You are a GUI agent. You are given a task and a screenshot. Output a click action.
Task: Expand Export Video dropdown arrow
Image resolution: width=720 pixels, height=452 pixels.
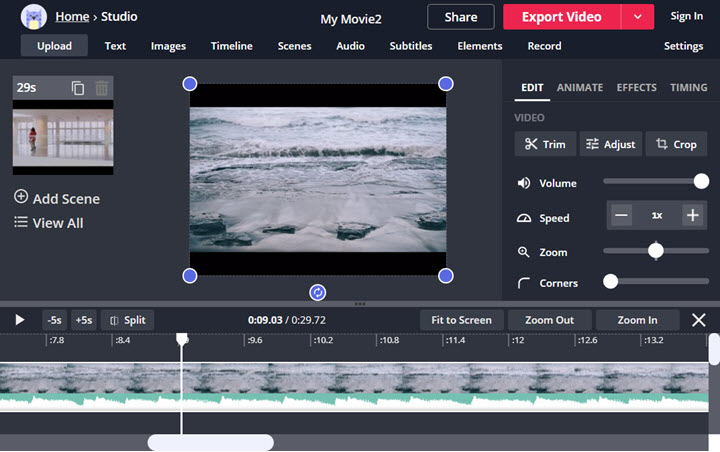637,17
